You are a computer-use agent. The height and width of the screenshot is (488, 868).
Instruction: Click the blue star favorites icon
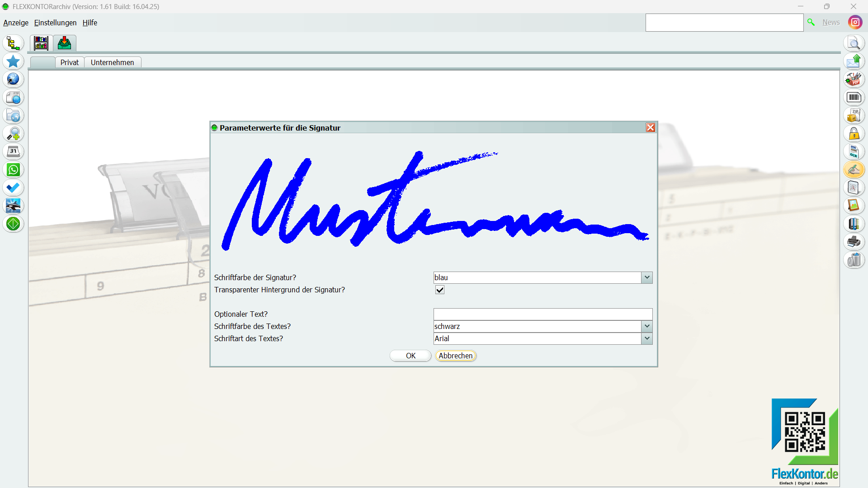click(13, 61)
